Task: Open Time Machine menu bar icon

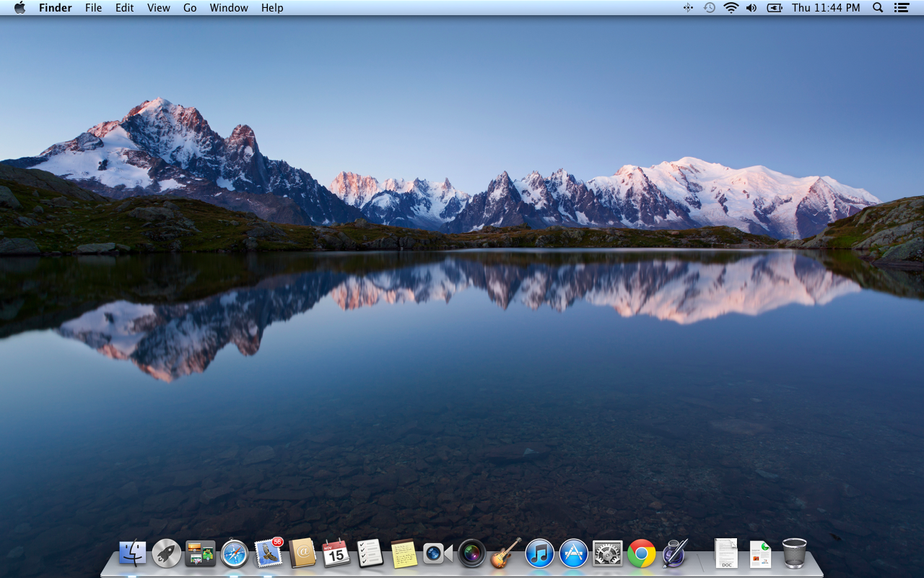Action: [x=710, y=8]
